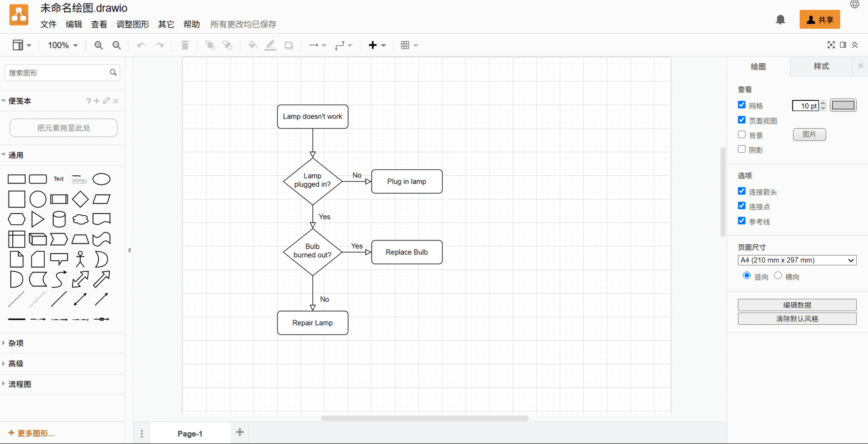Open the waypoints style dropdown
This screenshot has height=444, width=868.
click(x=344, y=45)
